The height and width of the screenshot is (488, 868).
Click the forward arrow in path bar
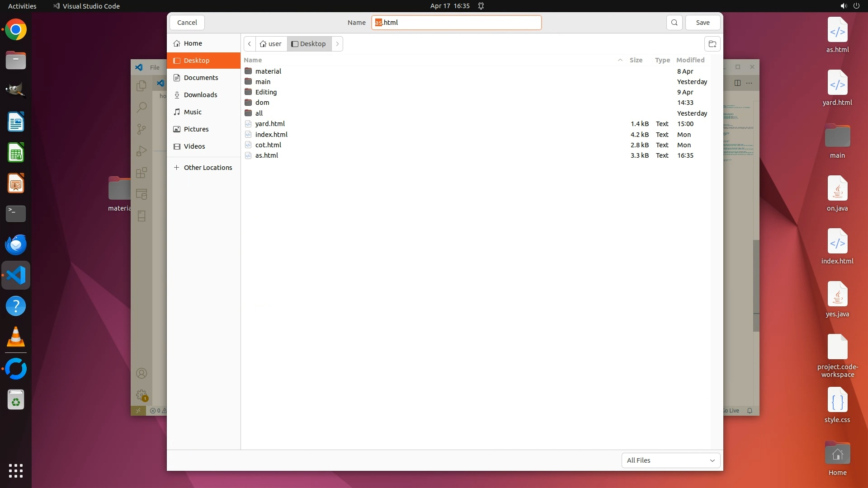[337, 44]
